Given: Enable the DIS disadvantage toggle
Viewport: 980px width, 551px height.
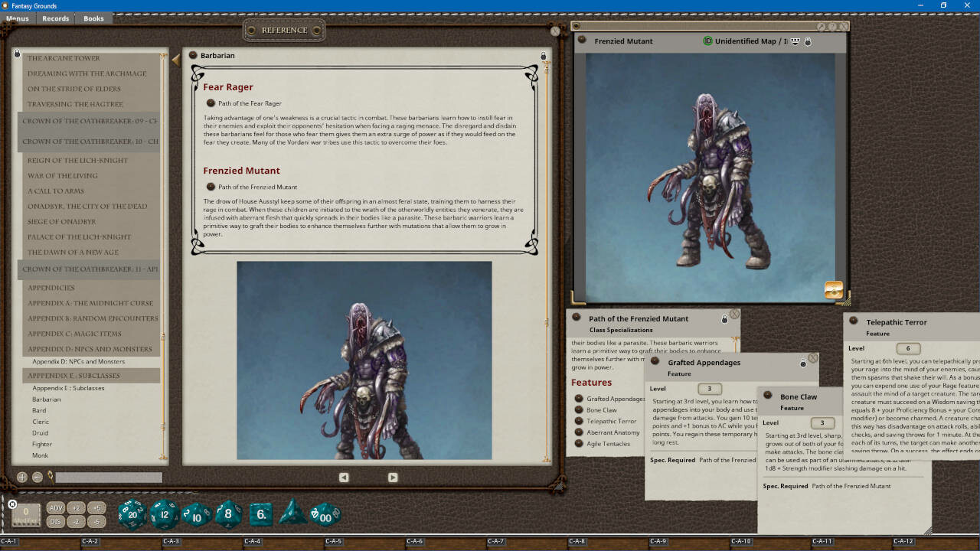Looking at the screenshot, I should pos(55,520).
